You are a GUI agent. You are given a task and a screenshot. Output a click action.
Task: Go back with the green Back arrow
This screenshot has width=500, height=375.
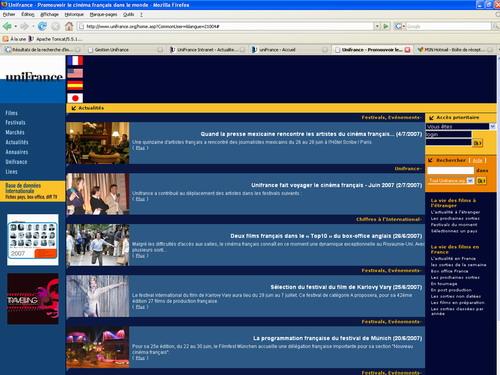7,26
